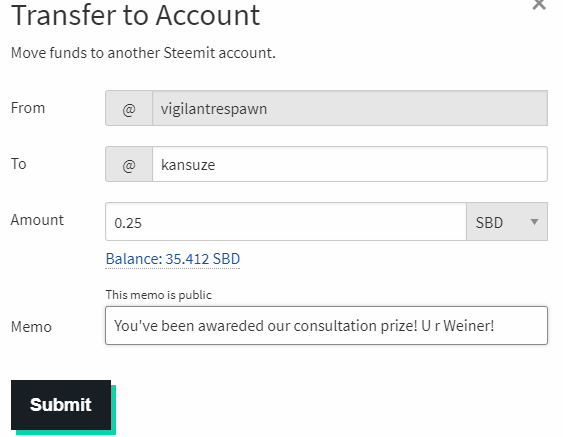Place cursor at the end of kansuze text

tap(216, 165)
